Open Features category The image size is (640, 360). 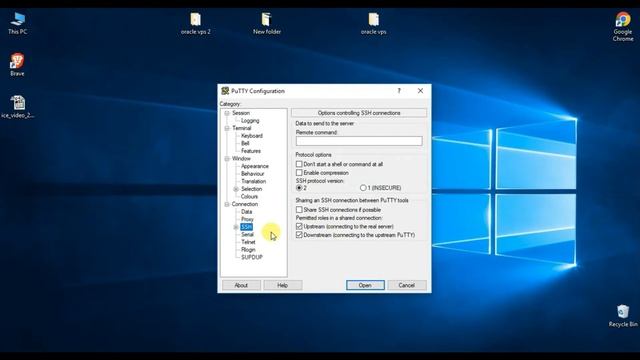click(251, 151)
